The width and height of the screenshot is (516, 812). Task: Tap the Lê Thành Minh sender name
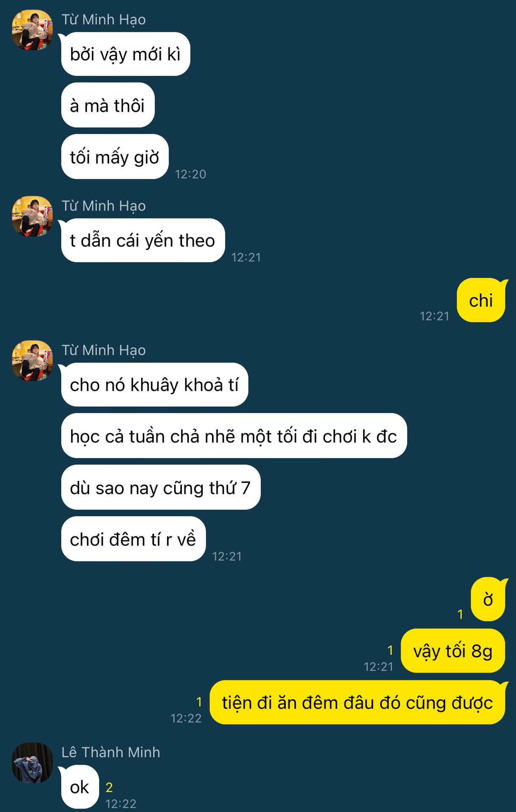click(111, 752)
